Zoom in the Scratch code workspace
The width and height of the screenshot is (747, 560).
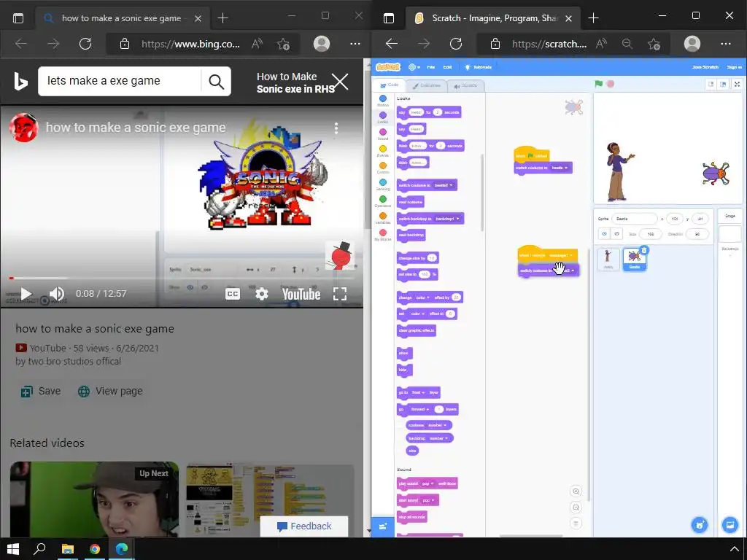576,491
